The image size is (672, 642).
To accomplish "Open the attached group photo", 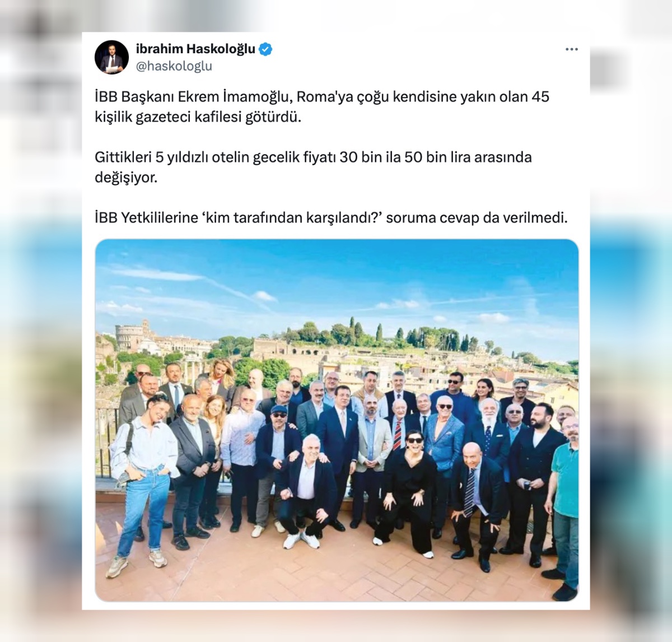I will pos(337,420).
